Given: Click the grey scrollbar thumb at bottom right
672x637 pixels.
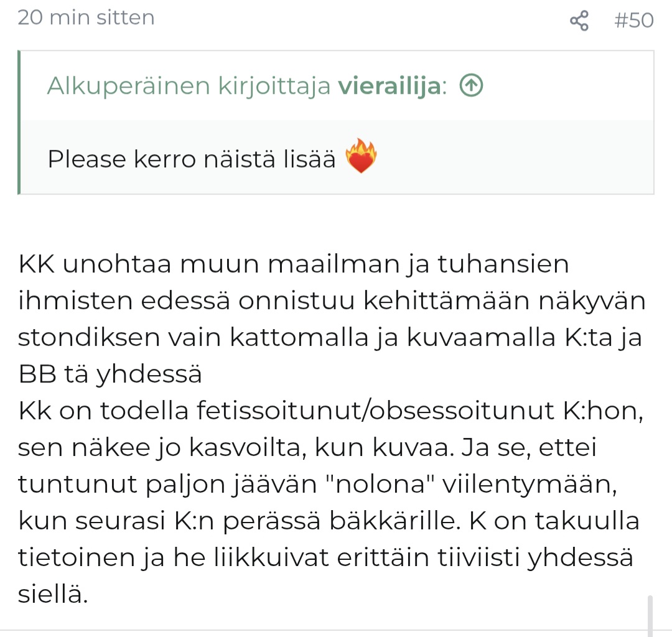Looking at the screenshot, I should [650, 616].
